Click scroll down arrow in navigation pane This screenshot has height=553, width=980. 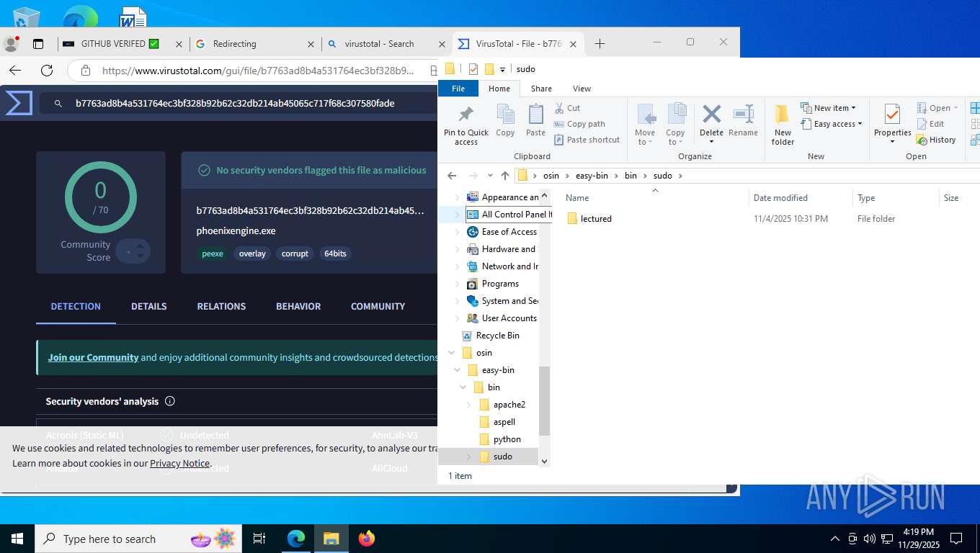click(x=545, y=461)
